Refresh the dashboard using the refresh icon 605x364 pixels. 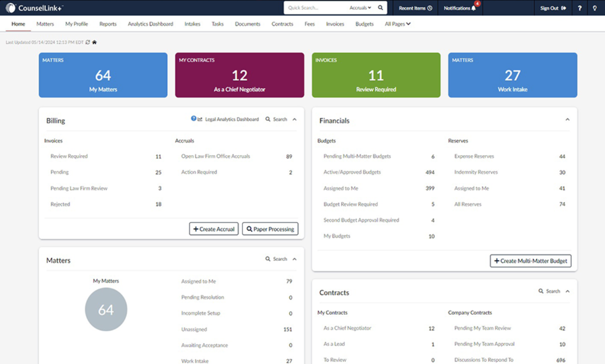click(87, 41)
